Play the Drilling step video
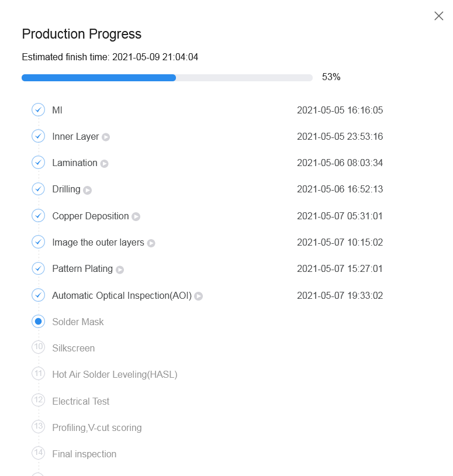Viewport: 453px width, 476px height. click(87, 190)
